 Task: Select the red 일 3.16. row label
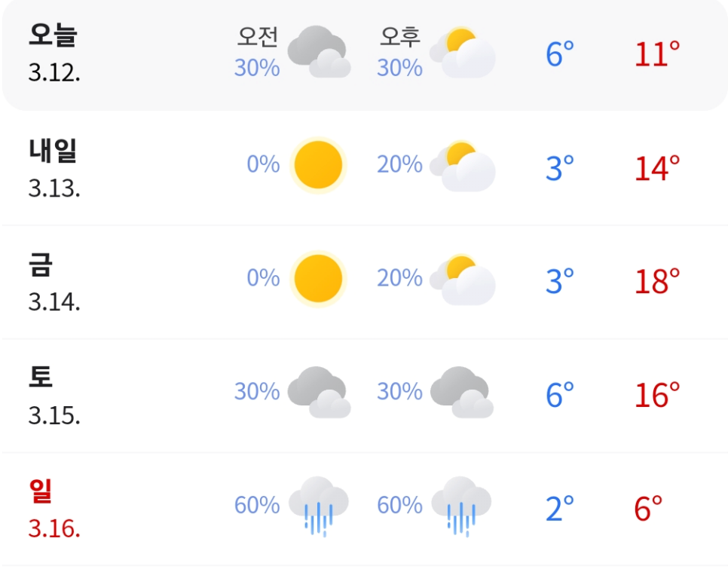(54, 509)
